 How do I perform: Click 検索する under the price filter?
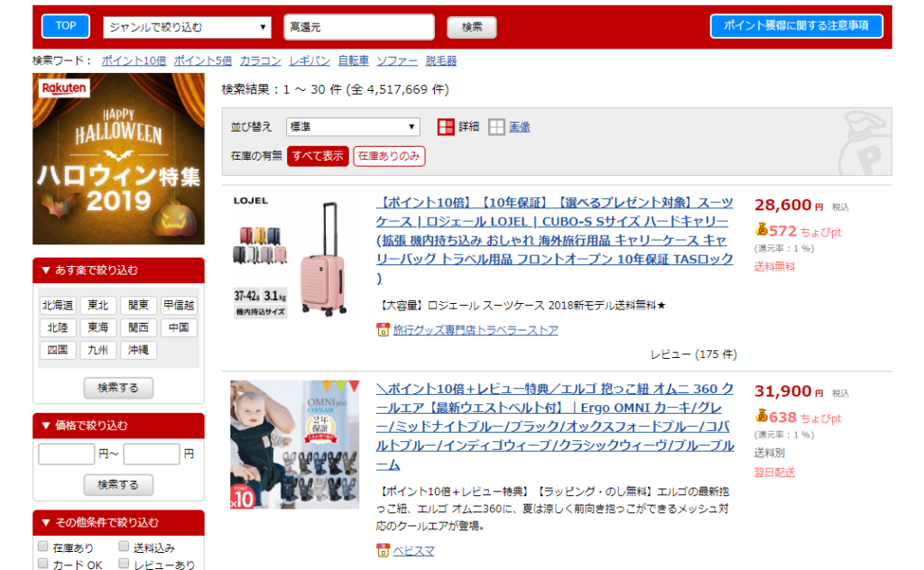coord(118,484)
